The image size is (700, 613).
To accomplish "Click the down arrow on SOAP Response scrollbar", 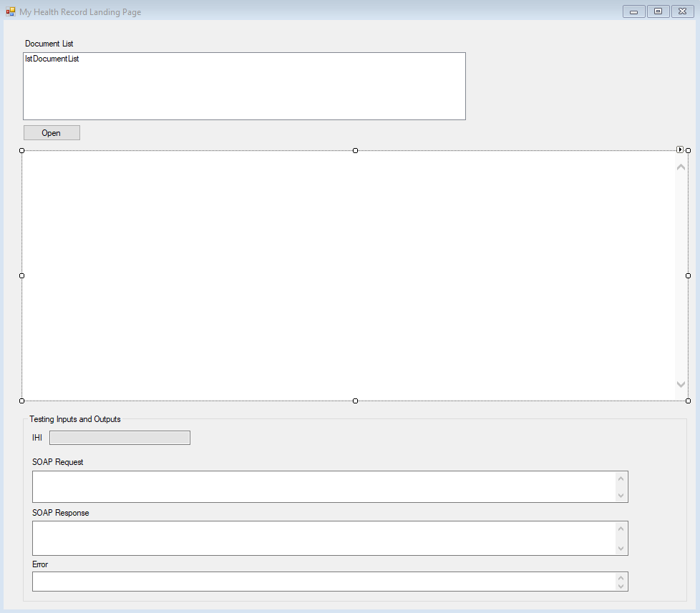I will (621, 547).
